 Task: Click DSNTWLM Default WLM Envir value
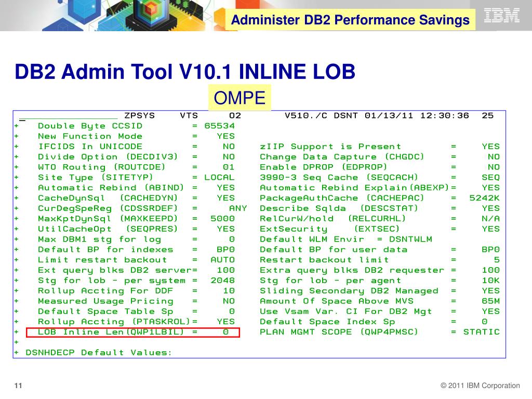410,239
